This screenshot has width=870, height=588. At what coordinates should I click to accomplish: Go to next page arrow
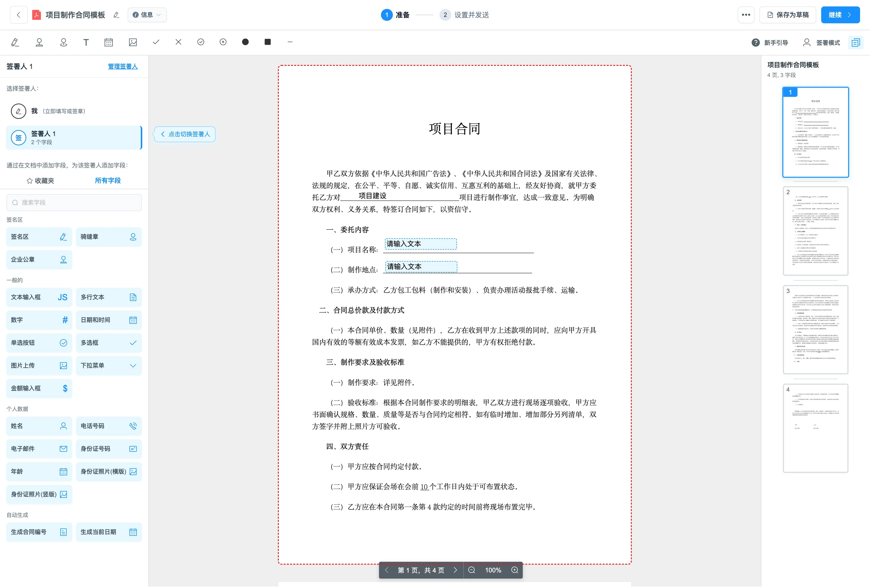click(455, 570)
